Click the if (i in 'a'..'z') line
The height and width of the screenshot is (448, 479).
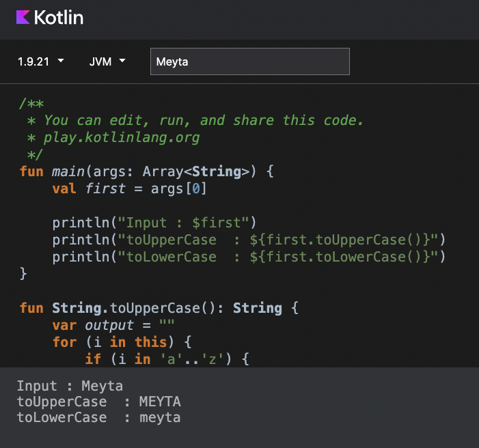[x=167, y=359]
